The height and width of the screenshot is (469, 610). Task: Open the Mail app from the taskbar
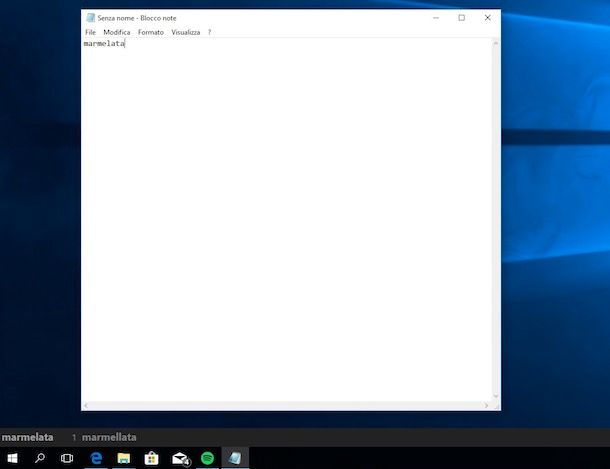(x=181, y=458)
